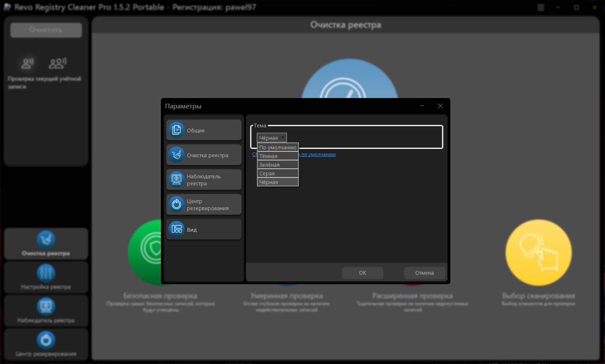Close the Параметры dialog
This screenshot has height=364, width=605.
tap(440, 106)
